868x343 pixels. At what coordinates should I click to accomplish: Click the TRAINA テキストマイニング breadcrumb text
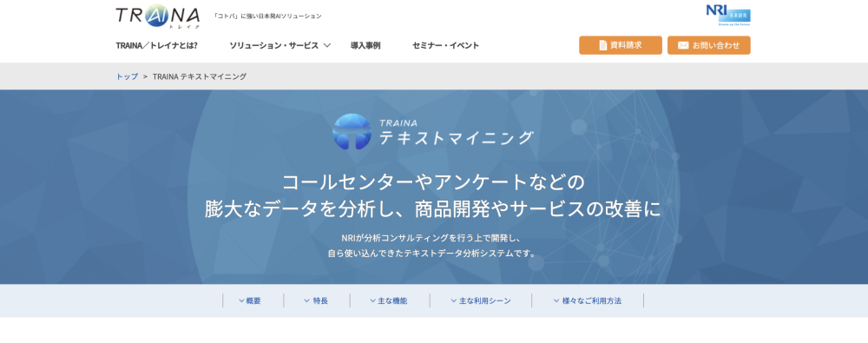tap(200, 76)
